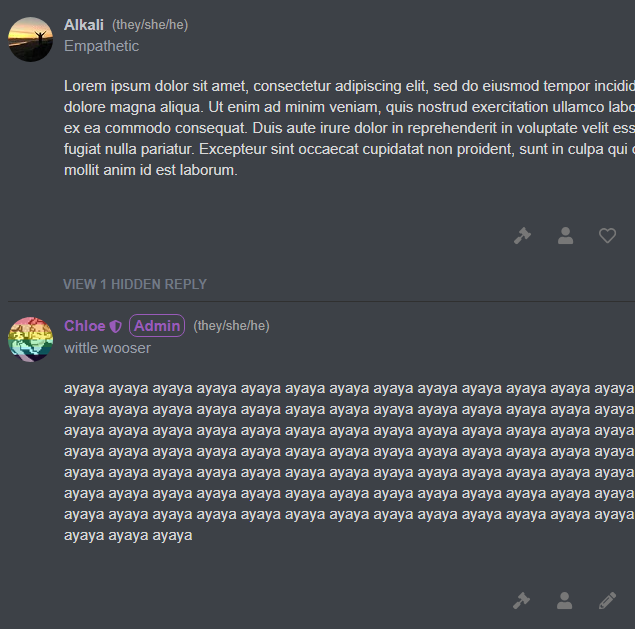Click the ayaya post body text
This screenshot has width=635, height=629.
[x=349, y=462]
